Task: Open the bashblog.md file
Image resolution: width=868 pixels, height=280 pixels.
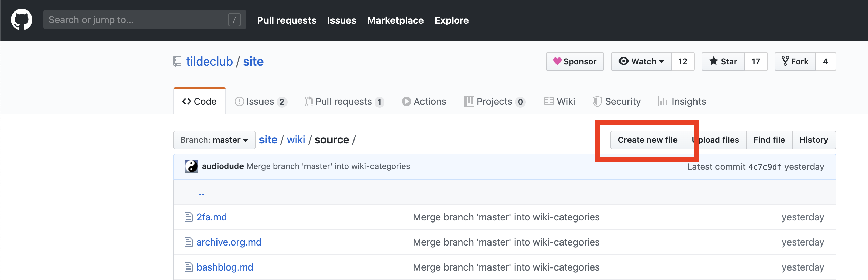Action: click(x=225, y=267)
